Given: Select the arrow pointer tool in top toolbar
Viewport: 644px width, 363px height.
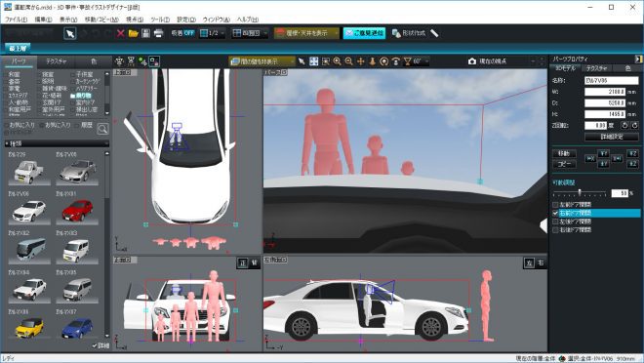Looking at the screenshot, I should pyautogui.click(x=70, y=33).
